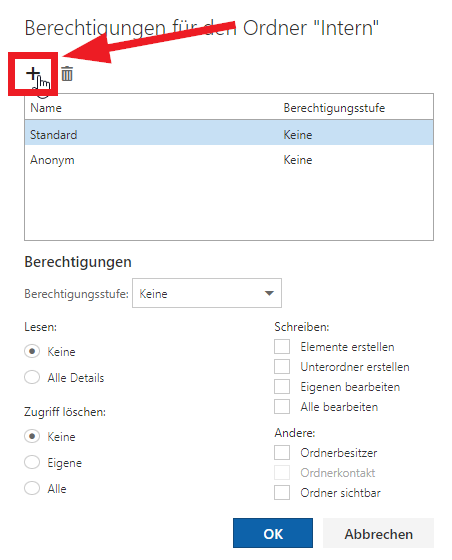Confirm with the OK button
This screenshot has width=452, height=560.
point(273,533)
